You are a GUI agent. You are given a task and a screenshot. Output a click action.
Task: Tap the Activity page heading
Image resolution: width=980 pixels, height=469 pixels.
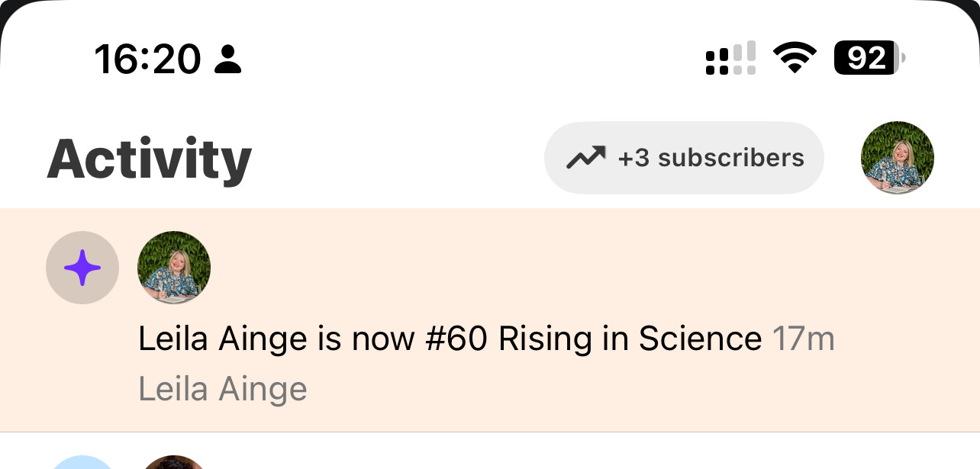[x=150, y=159]
